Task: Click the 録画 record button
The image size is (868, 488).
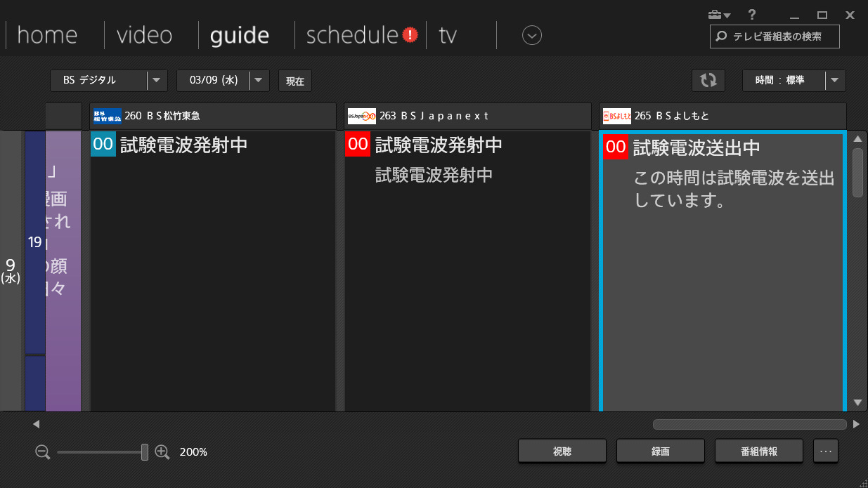Action: (x=660, y=451)
